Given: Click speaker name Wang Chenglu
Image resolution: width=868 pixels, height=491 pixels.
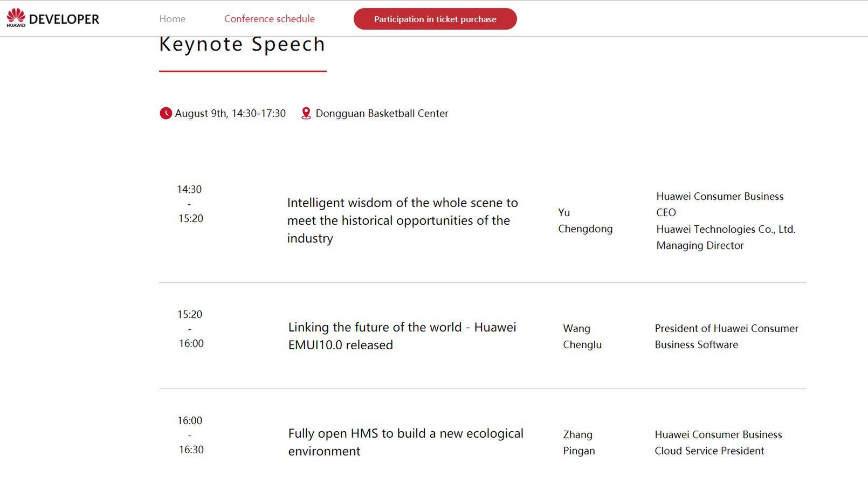Looking at the screenshot, I should coord(582,336).
